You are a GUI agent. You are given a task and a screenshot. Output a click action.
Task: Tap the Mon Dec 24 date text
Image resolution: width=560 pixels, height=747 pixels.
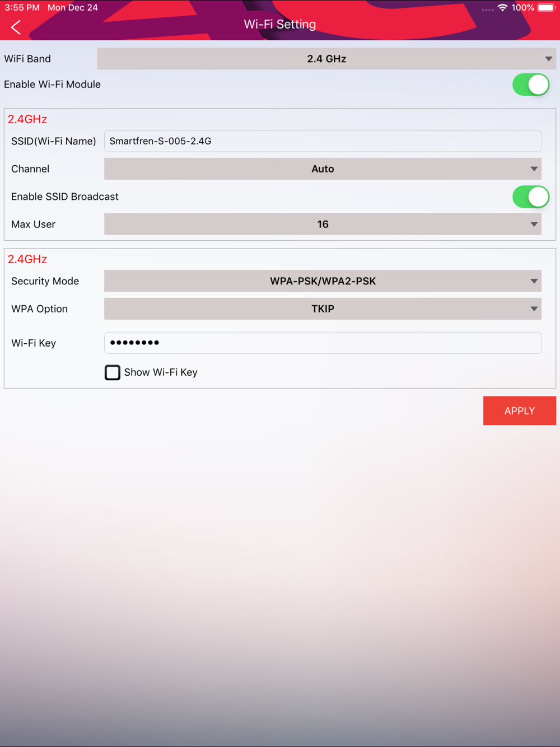pyautogui.click(x=73, y=8)
